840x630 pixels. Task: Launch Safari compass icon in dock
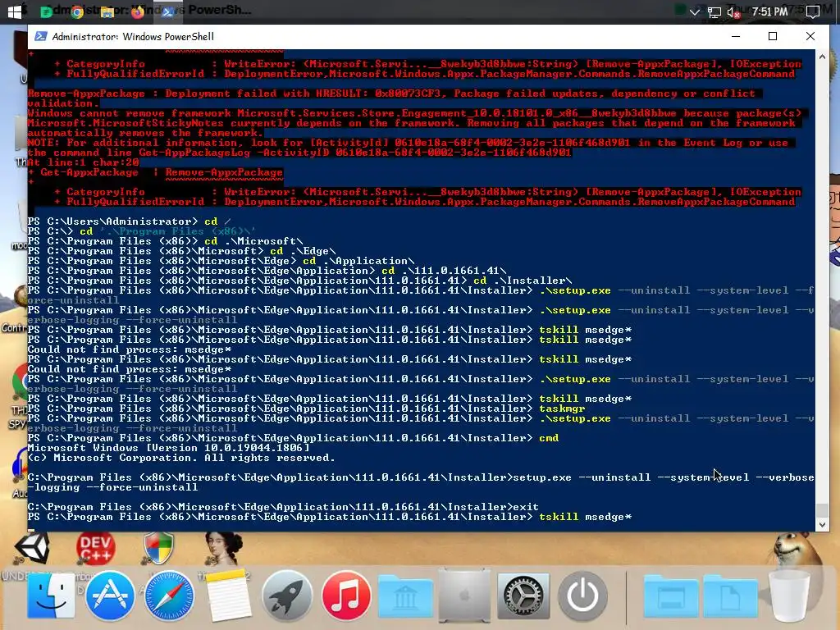169,596
